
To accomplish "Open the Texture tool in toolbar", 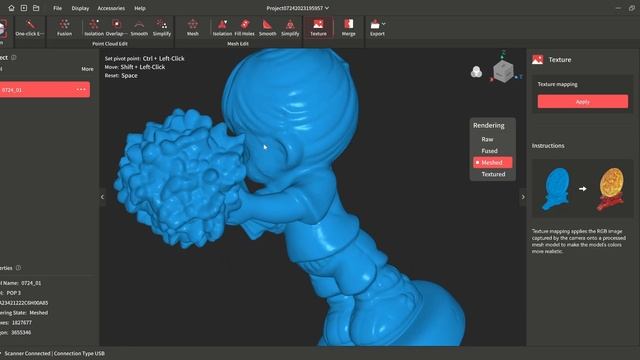I will pyautogui.click(x=318, y=28).
